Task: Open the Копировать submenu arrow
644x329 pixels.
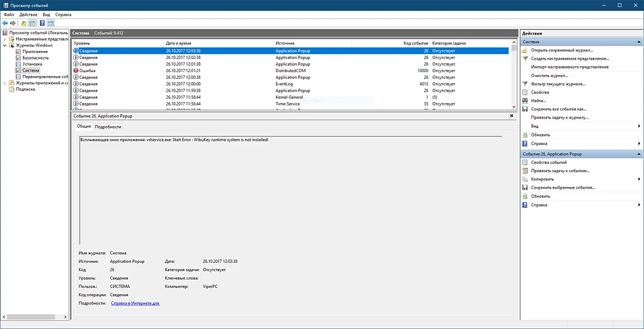Action: [x=639, y=179]
